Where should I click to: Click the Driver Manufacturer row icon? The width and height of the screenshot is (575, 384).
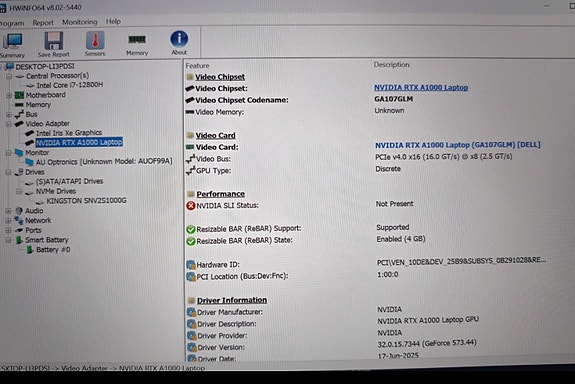pos(191,312)
